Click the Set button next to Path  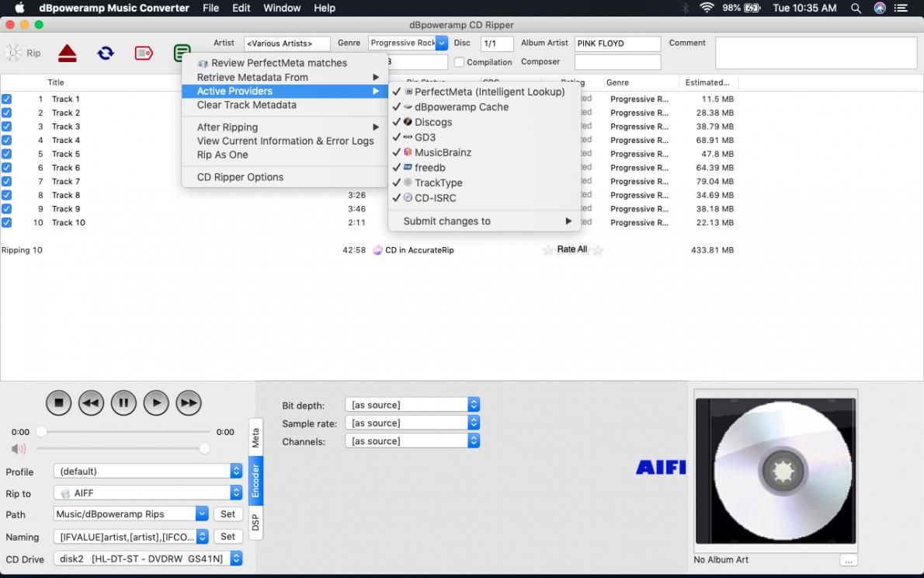[x=228, y=514]
